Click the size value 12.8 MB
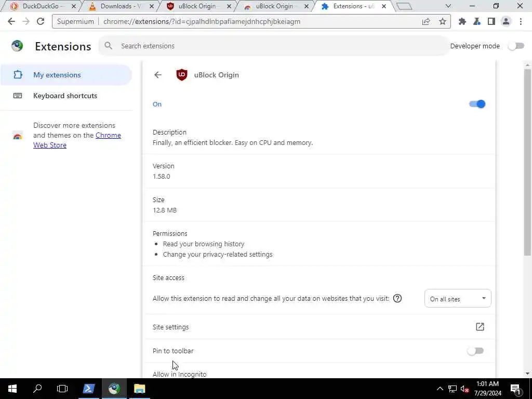Screen dimensions: 532x399 point(165,210)
